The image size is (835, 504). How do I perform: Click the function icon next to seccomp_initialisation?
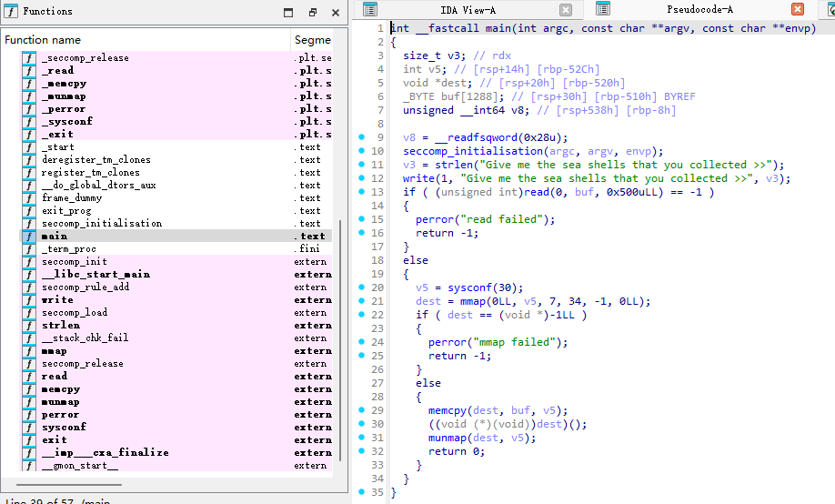(28, 223)
